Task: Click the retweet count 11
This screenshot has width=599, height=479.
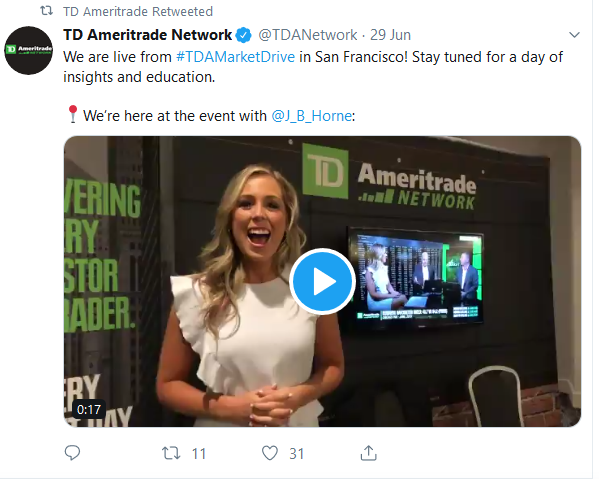Action: (199, 454)
